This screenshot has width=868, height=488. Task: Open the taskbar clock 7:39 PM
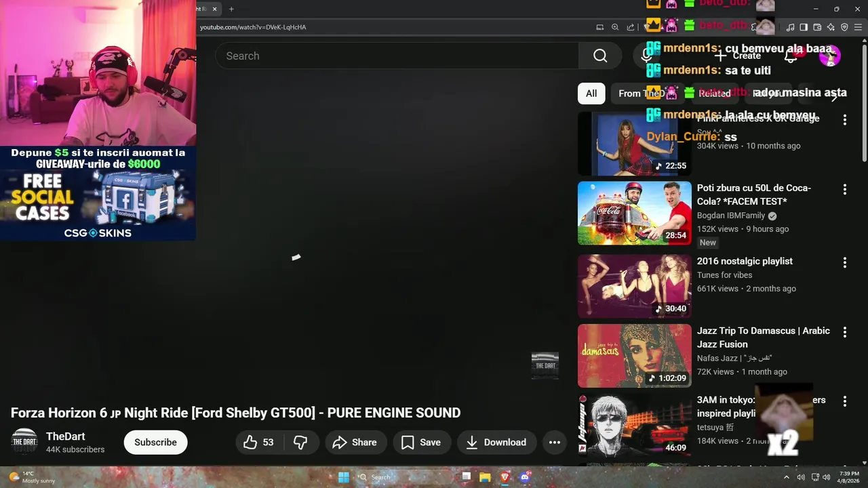[849, 477]
